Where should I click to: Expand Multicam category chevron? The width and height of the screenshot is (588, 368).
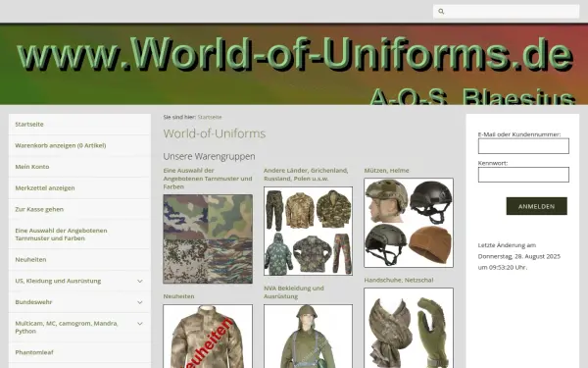(x=140, y=324)
